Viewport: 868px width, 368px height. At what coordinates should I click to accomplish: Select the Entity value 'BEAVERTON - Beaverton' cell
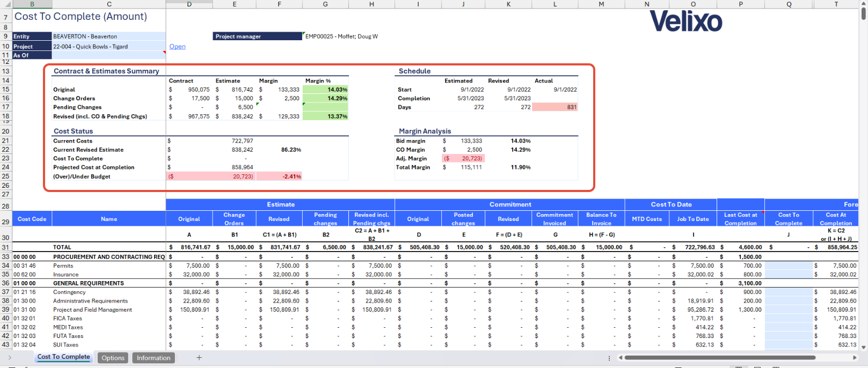click(109, 36)
